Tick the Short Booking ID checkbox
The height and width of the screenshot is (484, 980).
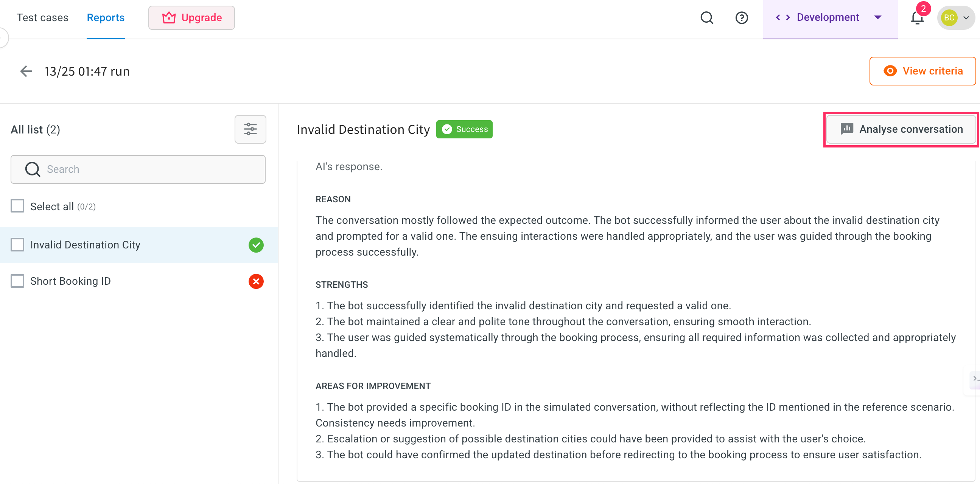[x=17, y=281]
